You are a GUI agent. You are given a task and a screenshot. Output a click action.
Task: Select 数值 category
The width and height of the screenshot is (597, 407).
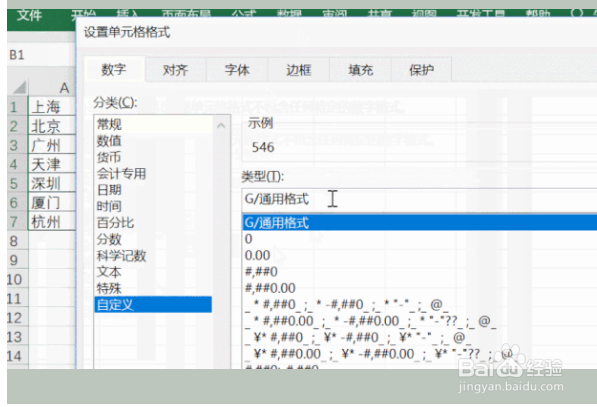coord(153,141)
